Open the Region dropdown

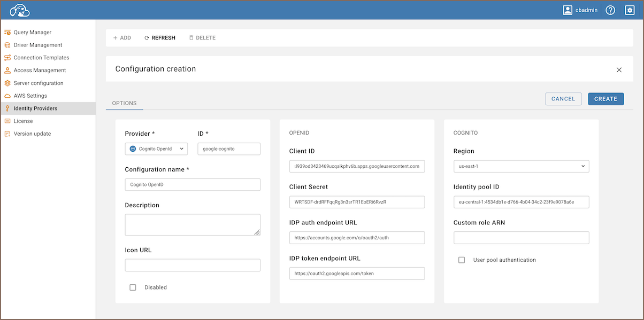(521, 166)
